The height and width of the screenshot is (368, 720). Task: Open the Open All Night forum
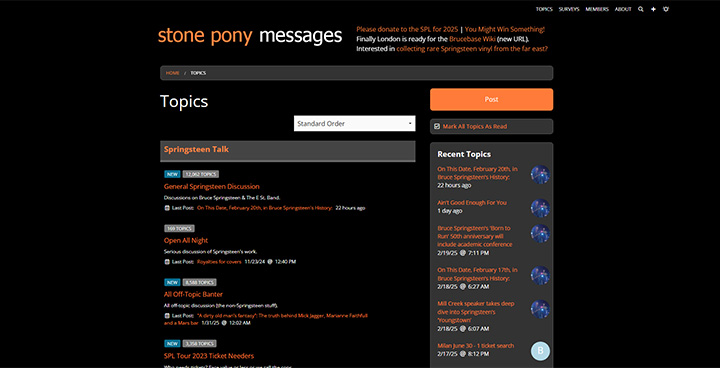[x=186, y=240]
